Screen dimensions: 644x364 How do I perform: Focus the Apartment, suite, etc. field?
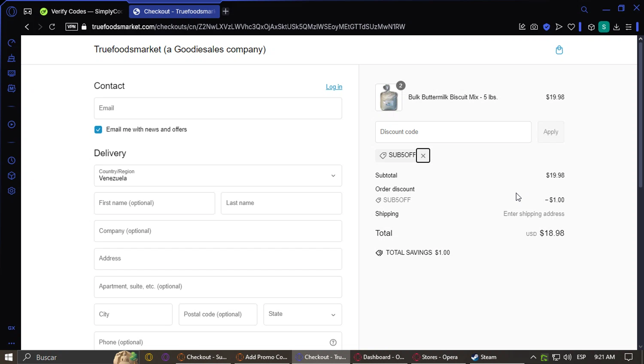click(x=218, y=287)
